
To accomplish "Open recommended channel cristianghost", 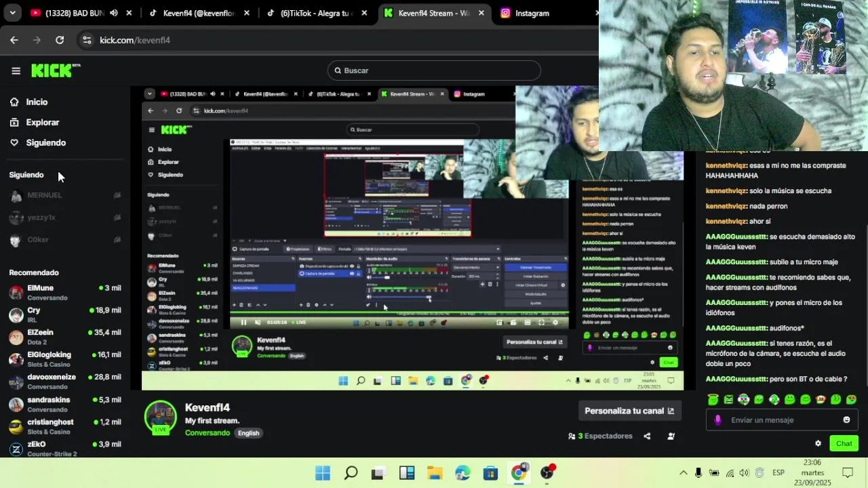I will (65, 426).
